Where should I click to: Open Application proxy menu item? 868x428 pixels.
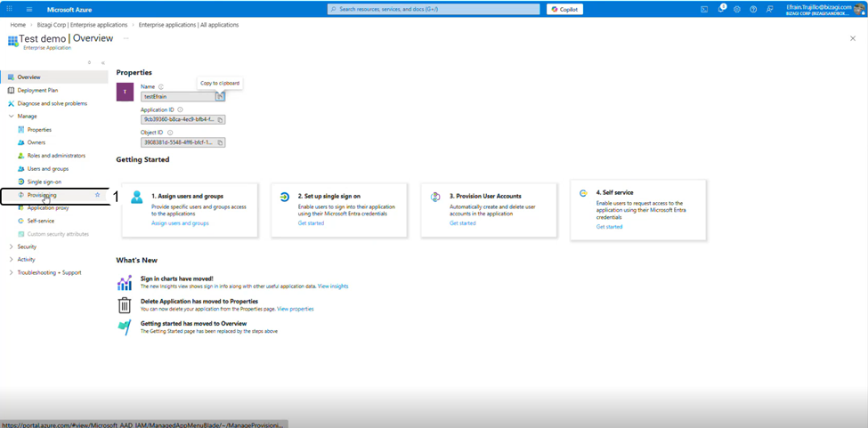click(47, 208)
